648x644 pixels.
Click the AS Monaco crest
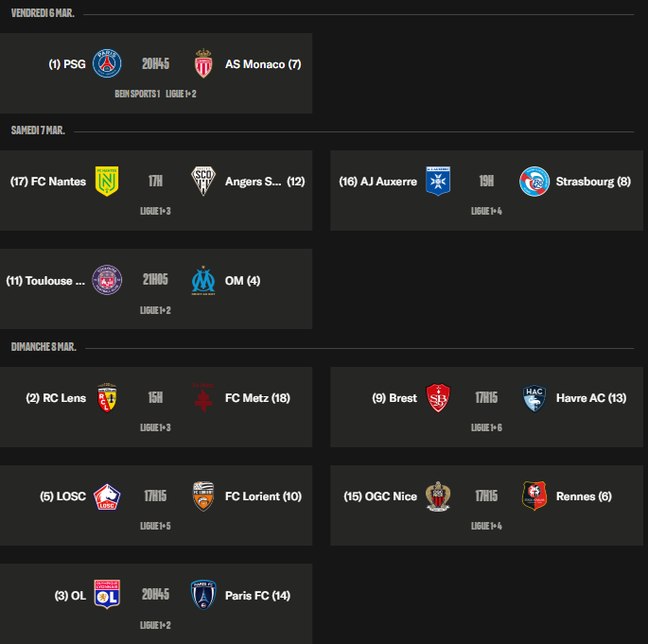(203, 64)
